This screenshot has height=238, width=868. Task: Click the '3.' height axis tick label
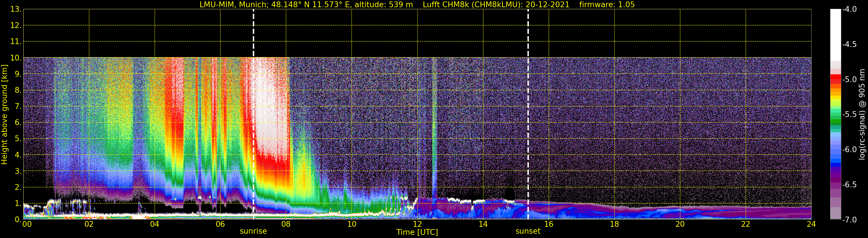(18, 171)
